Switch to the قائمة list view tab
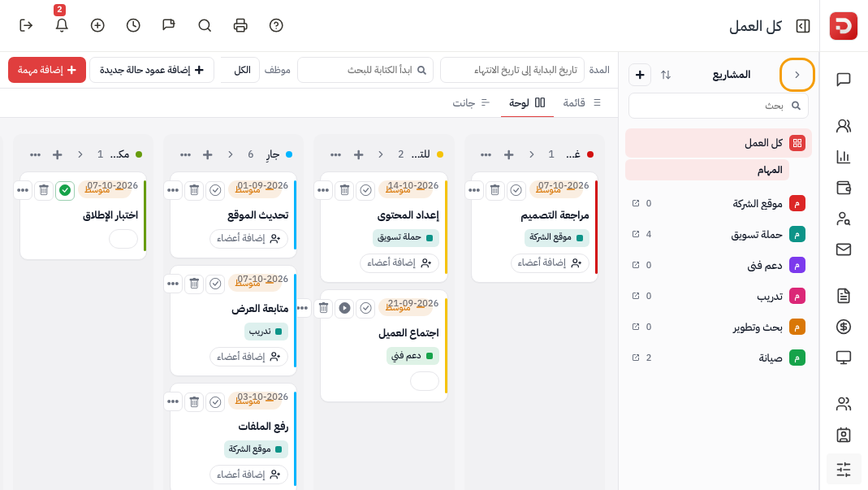The height and width of the screenshot is (490, 868). tap(581, 102)
